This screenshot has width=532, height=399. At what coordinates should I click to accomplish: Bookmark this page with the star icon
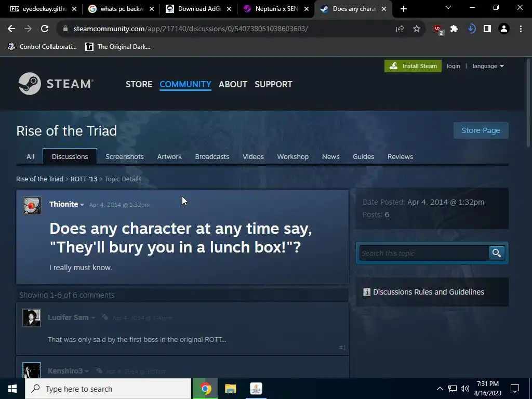coord(417,29)
